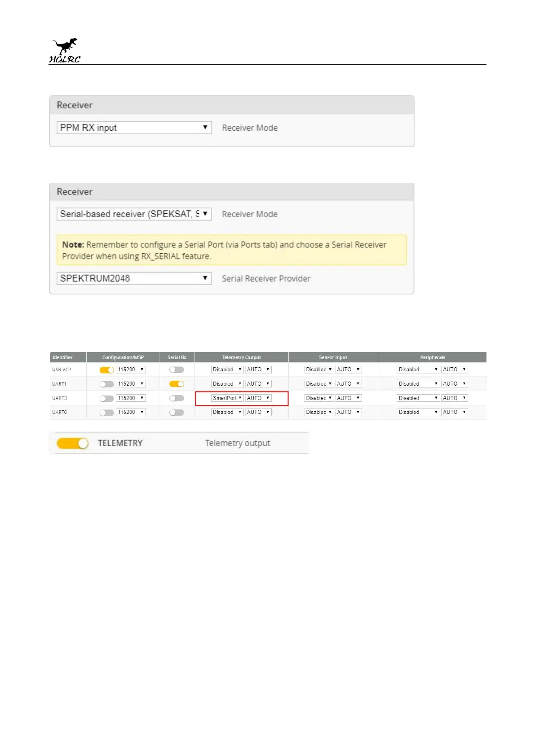Click the Peripherals column header
Screen dimensions: 535x756
(433, 357)
